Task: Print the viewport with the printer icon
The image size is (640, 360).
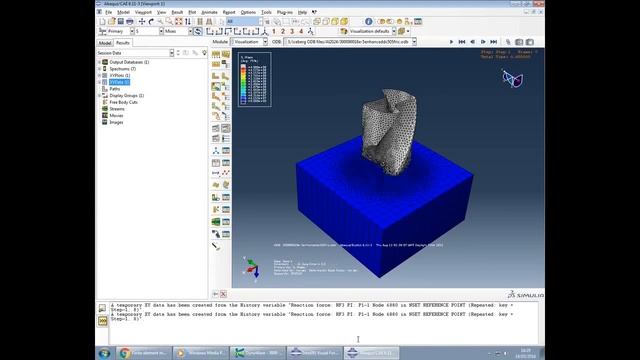Action: tap(130, 22)
